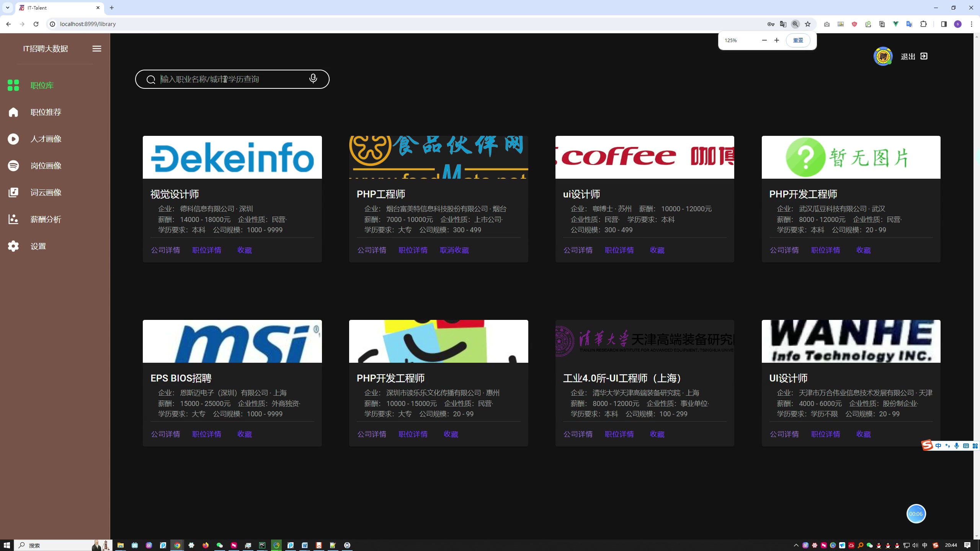Bookmark page with the star icon
Image resolution: width=980 pixels, height=551 pixels.
point(808,24)
